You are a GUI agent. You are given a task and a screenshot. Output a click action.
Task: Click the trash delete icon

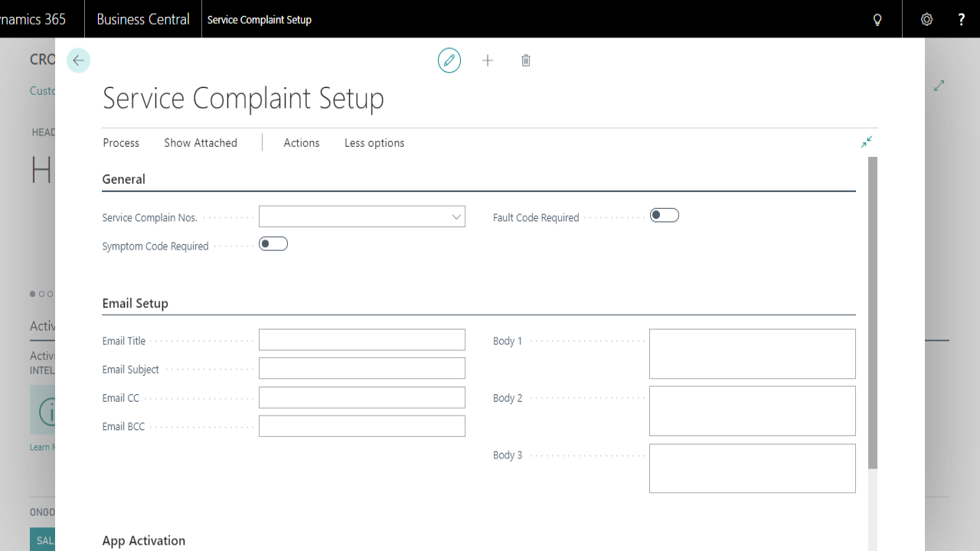click(x=526, y=60)
